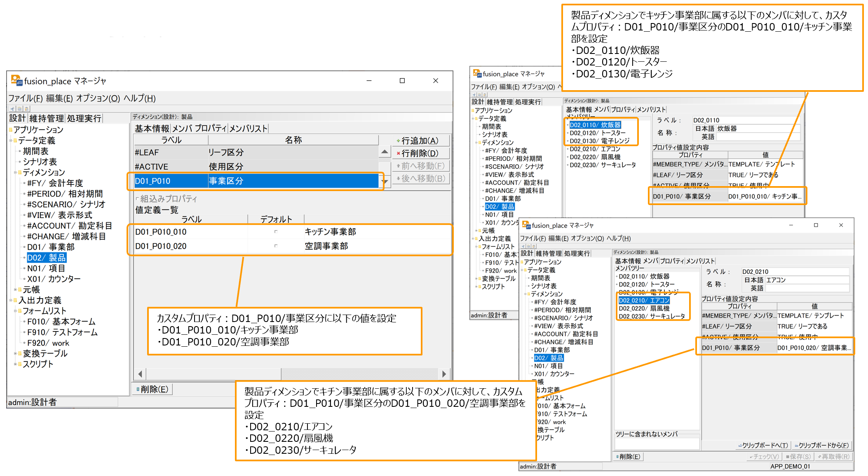This screenshot has height=476, width=868.
Task: Click the horizontal scrollbar right arrow in the large left window
Action: [444, 374]
